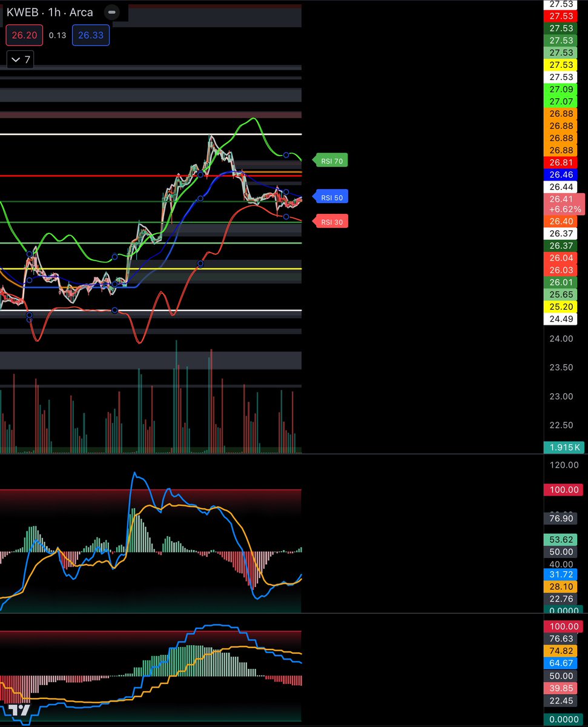588x727 pixels.
Task: Click the 40.00 oscillator axis tick
Action: pyautogui.click(x=561, y=564)
